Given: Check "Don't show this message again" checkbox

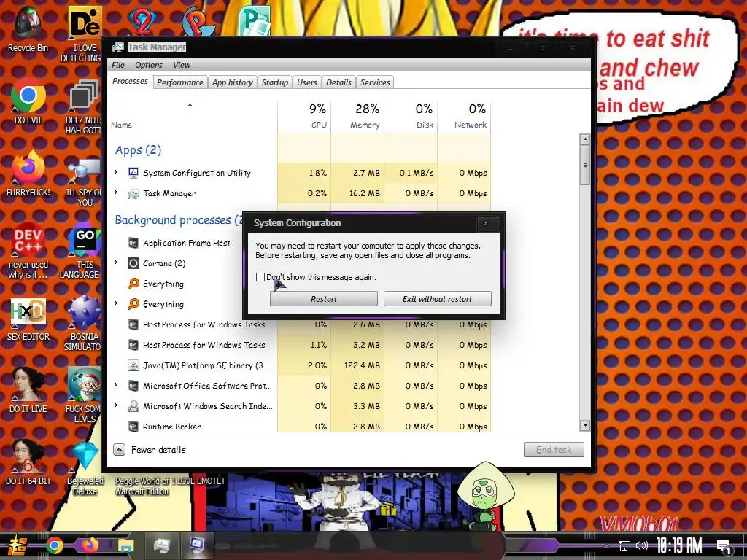Looking at the screenshot, I should [x=260, y=277].
